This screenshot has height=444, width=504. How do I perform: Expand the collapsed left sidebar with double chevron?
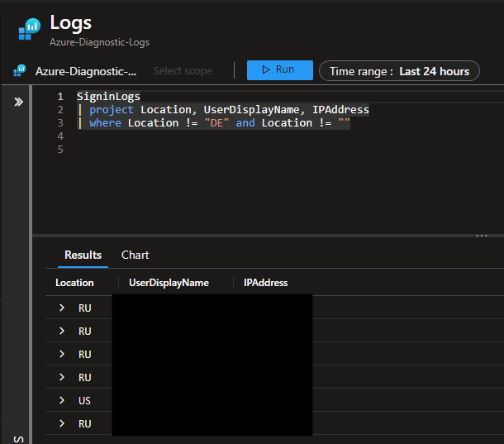tap(18, 102)
